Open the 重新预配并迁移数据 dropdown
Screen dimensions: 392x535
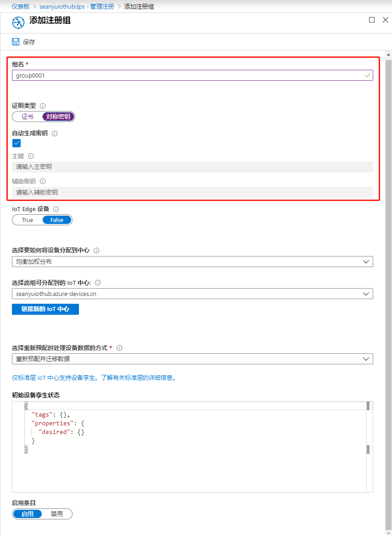point(192,359)
